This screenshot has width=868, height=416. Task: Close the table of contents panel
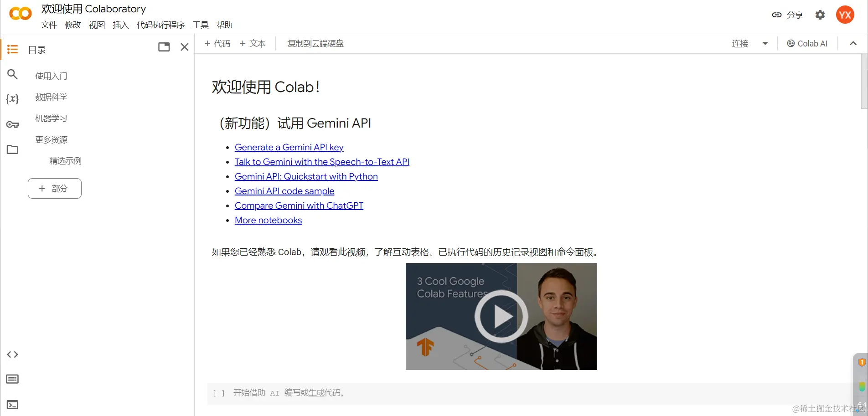pos(185,47)
